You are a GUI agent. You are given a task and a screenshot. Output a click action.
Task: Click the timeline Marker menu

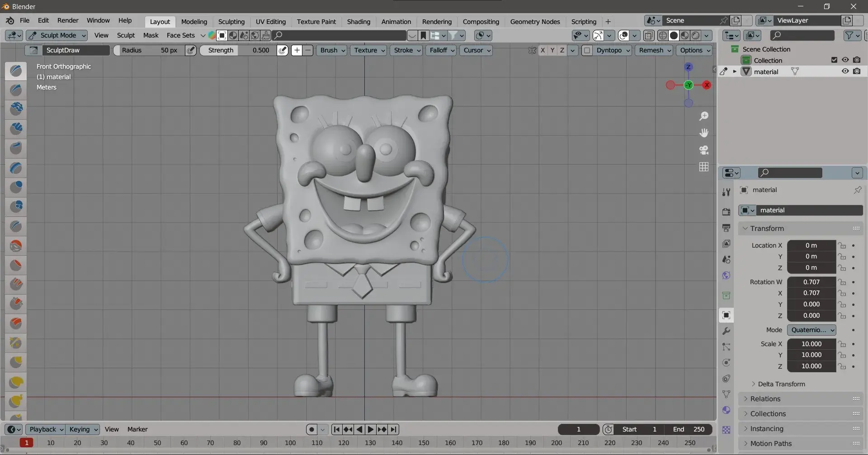137,429
